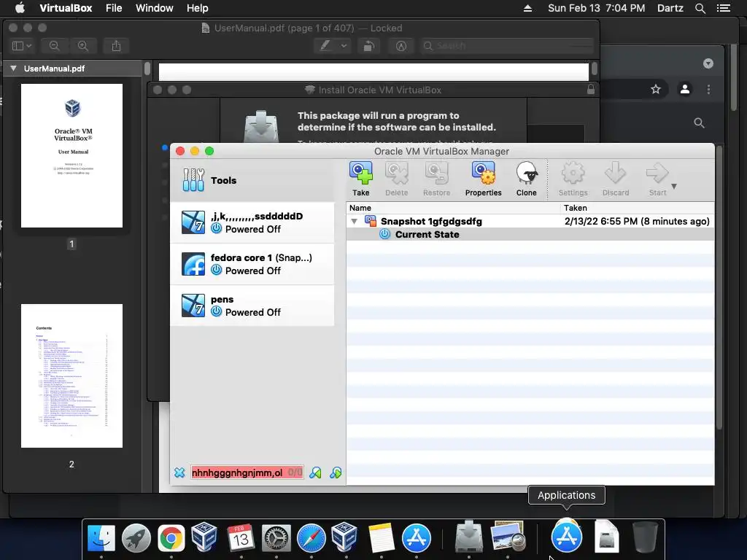Click the Chrome tab search down arrow

pyautogui.click(x=708, y=63)
